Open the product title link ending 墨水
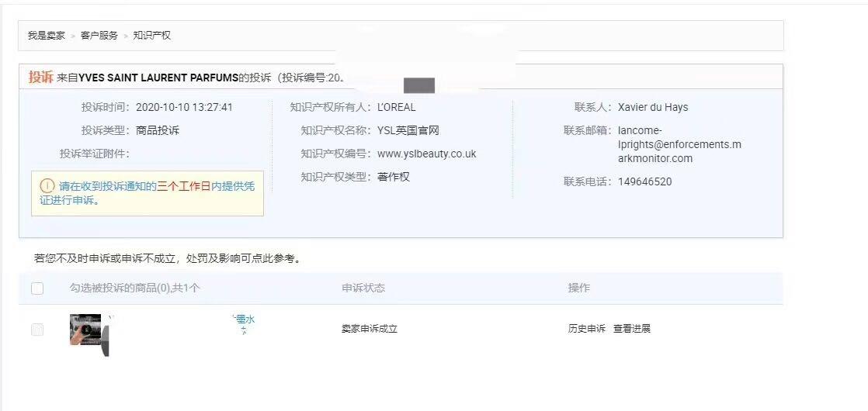Viewport: 868px width, 411px height. tap(244, 319)
